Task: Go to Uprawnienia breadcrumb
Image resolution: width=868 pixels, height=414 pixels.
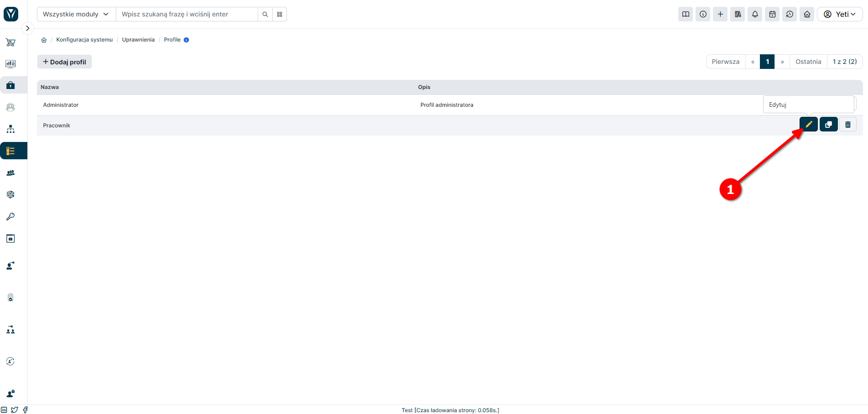Action: [x=138, y=40]
